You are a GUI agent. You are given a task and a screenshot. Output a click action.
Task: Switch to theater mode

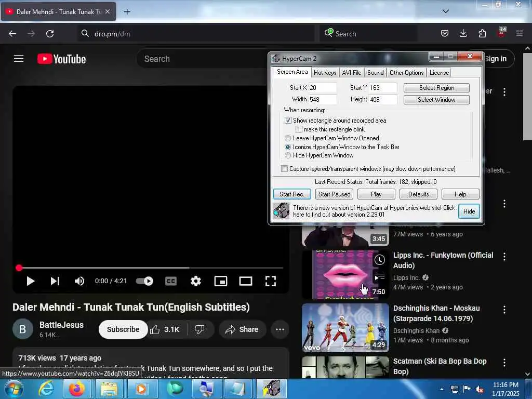click(246, 281)
